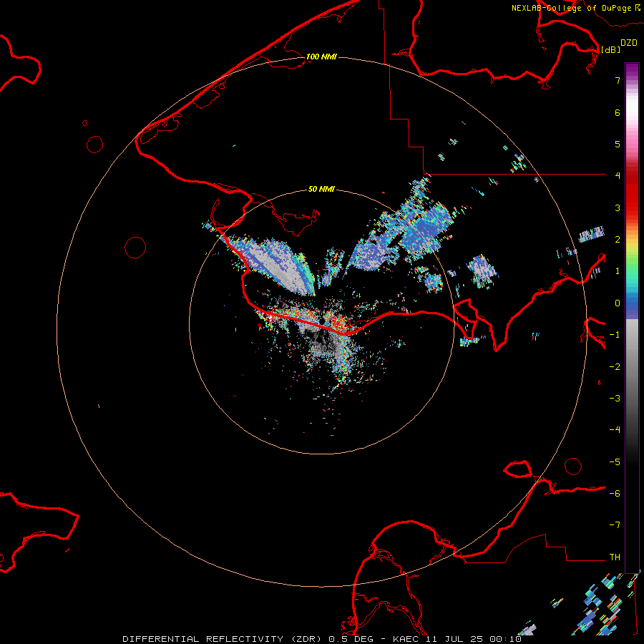Click the KAEC station identifier in caption

[406, 639]
